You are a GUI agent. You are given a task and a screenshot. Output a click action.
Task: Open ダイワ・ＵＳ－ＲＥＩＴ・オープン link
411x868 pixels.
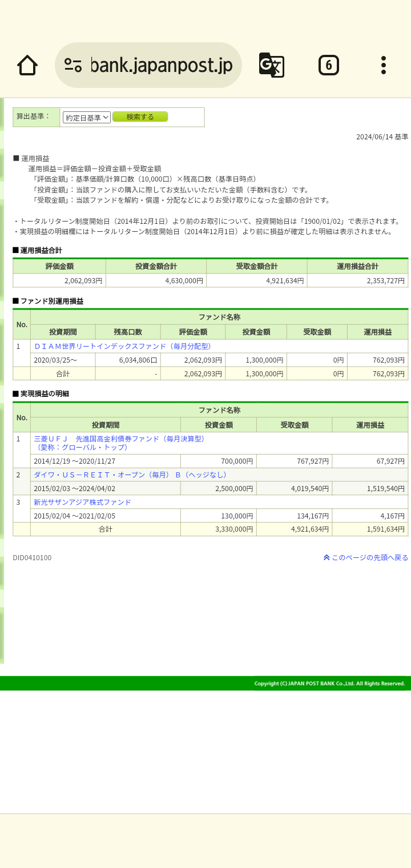click(130, 475)
